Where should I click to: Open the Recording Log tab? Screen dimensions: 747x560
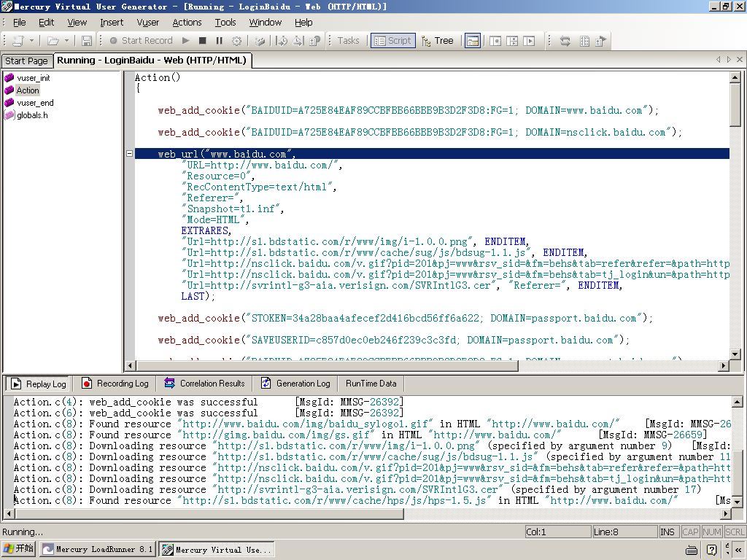[115, 384]
